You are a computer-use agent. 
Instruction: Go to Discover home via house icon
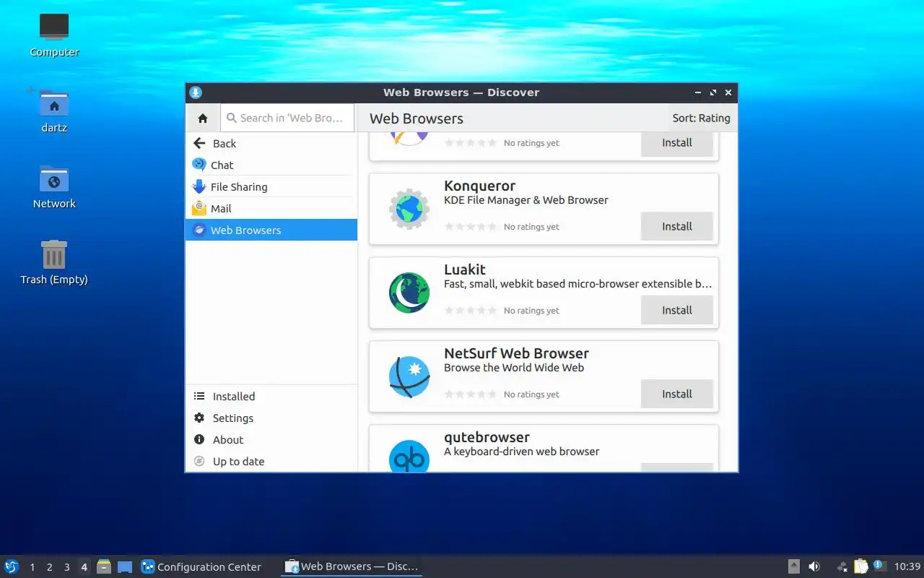tap(203, 118)
